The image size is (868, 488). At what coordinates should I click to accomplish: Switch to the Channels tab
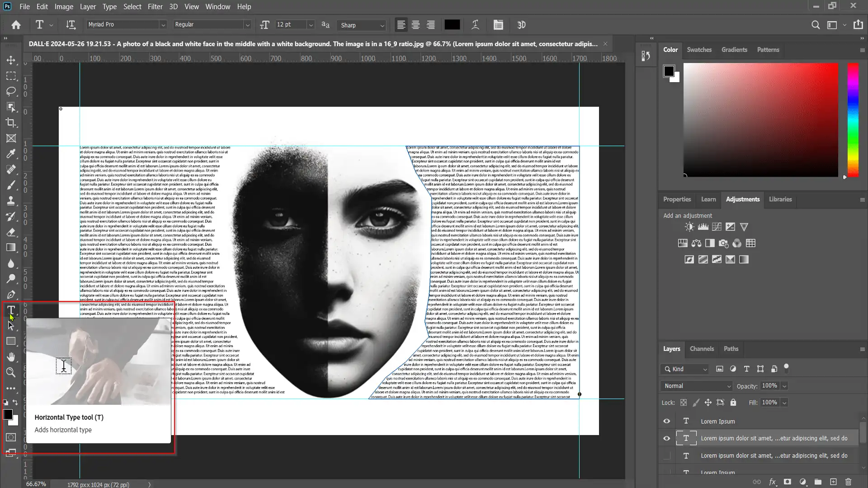[x=702, y=349]
